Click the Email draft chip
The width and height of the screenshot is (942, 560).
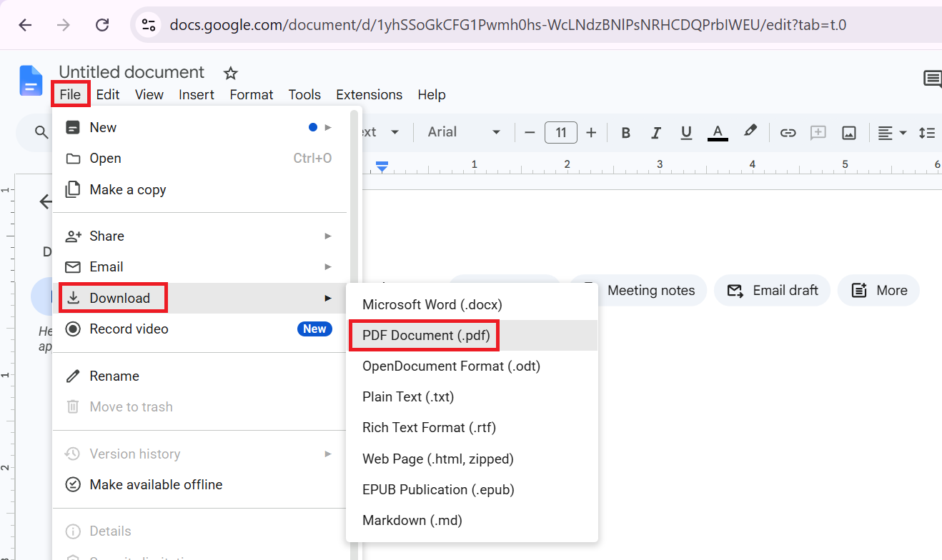(772, 290)
